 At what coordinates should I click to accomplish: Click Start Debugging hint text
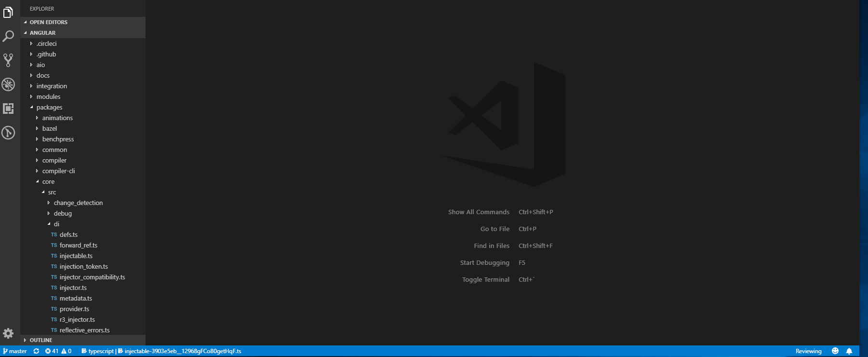coord(484,262)
